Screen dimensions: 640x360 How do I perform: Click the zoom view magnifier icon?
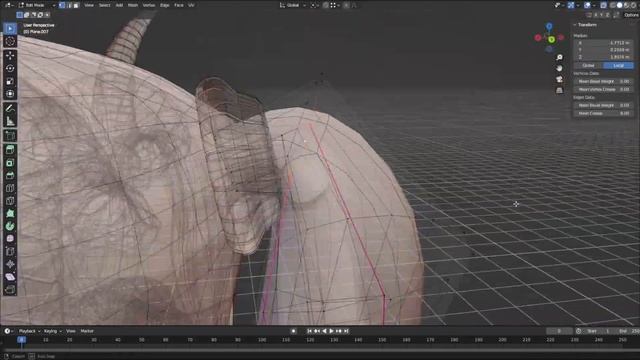click(559, 58)
